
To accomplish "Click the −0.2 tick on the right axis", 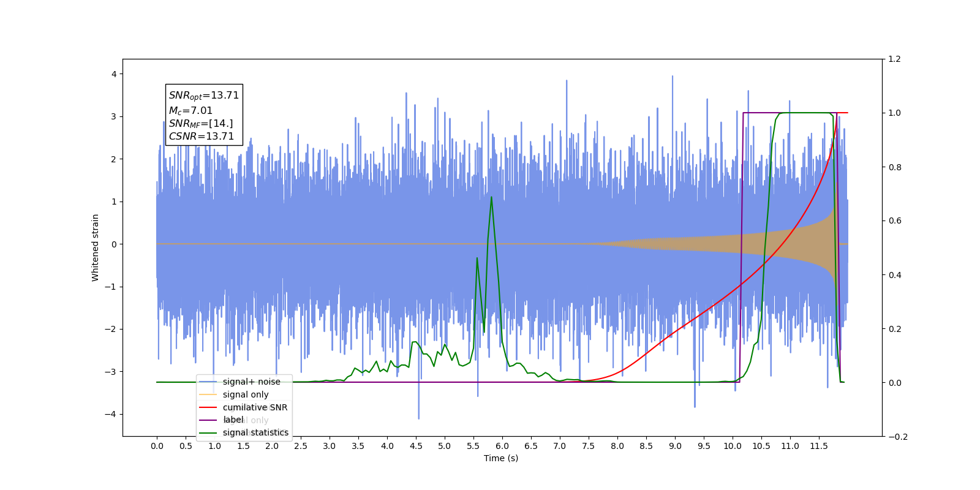I will click(897, 437).
